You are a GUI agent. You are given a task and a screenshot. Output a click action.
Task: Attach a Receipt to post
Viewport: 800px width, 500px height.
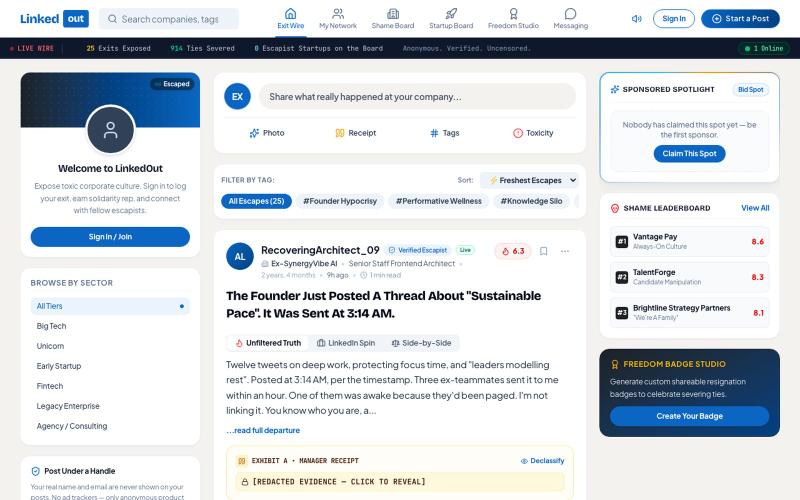click(x=356, y=133)
